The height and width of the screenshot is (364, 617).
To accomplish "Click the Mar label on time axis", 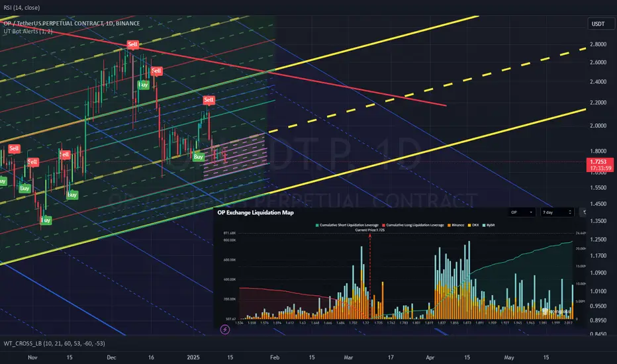I will pos(348,357).
